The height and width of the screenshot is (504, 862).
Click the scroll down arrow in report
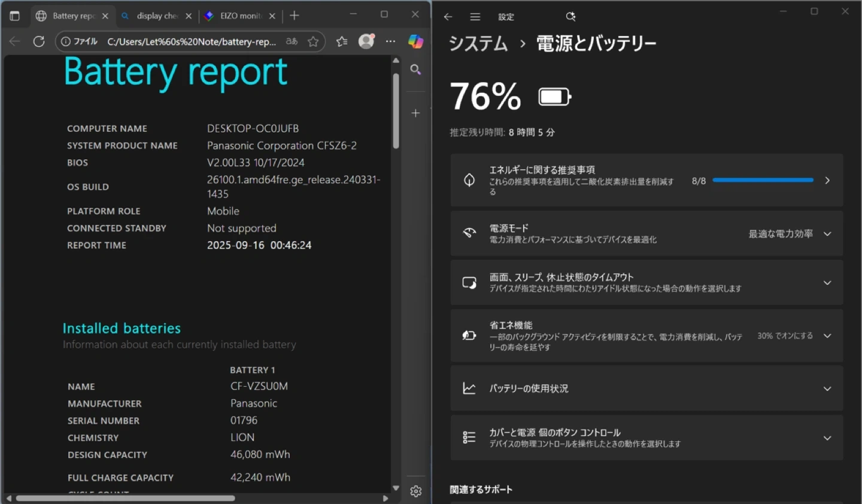[x=396, y=488]
